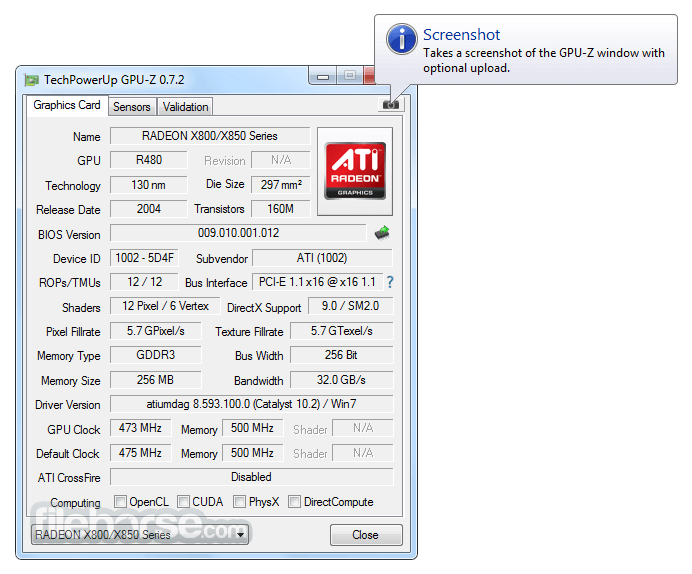Open the Sensors tab
Screen dimensions: 692x574
click(132, 107)
